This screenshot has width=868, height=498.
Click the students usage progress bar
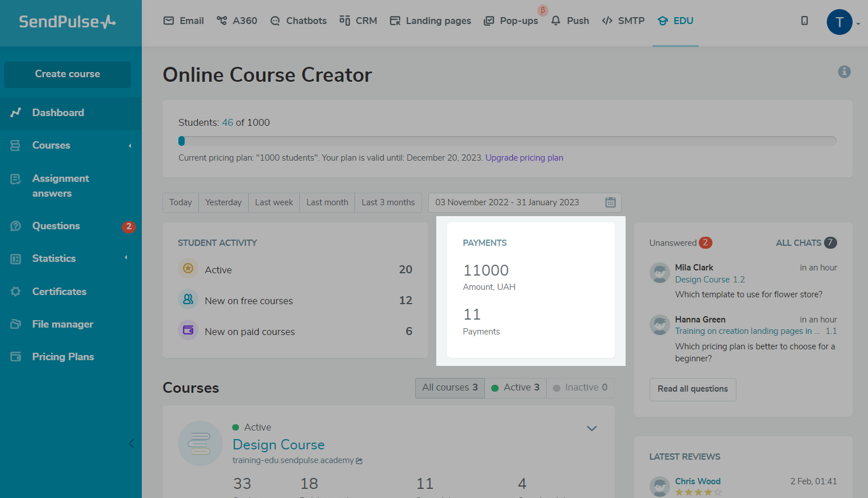(507, 141)
